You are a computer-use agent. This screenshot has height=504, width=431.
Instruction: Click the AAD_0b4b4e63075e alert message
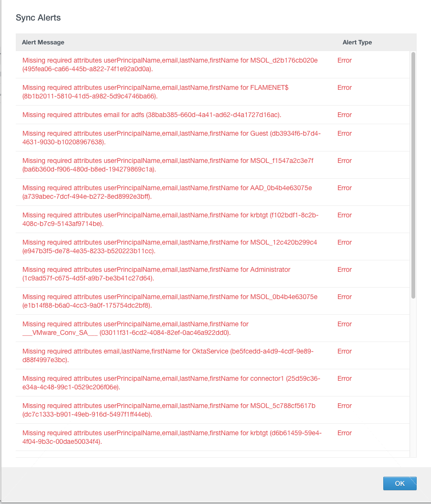point(167,192)
